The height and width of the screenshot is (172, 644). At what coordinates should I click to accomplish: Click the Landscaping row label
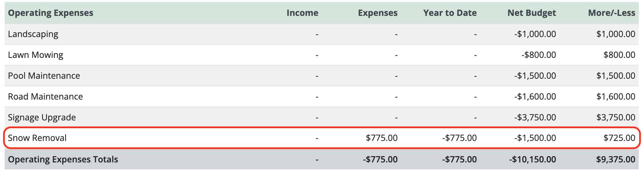click(33, 34)
